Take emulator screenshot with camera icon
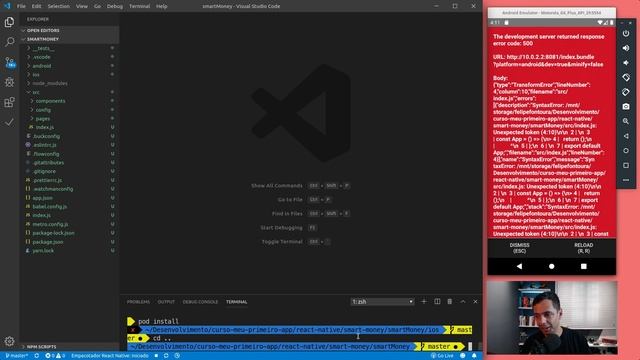Viewport: 640px width, 360px height. (x=626, y=107)
